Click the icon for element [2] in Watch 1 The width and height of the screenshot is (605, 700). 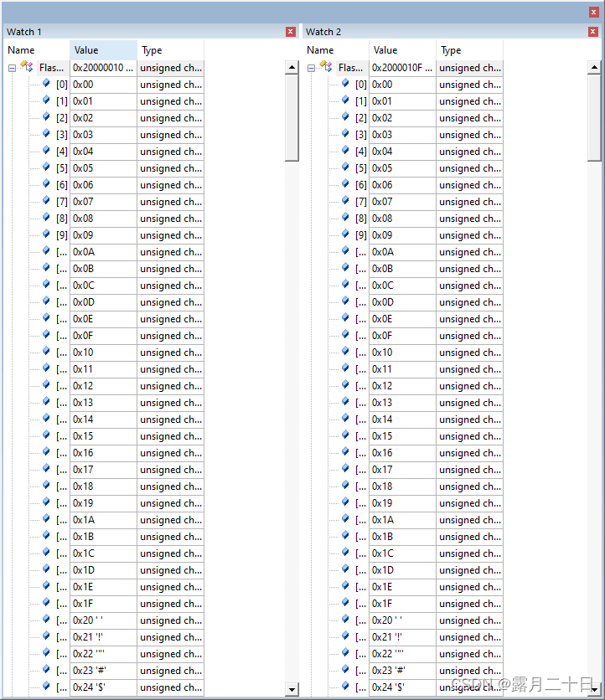pos(46,117)
